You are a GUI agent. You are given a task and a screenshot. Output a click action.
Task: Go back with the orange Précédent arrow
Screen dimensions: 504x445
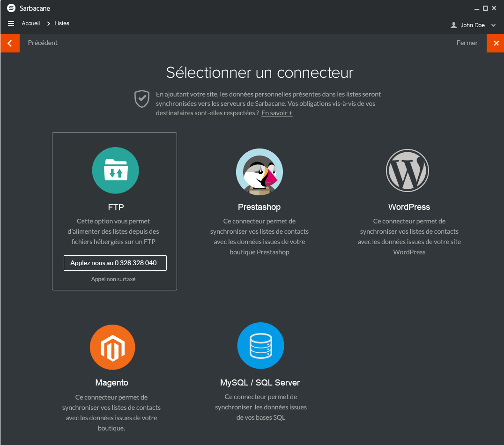click(10, 43)
